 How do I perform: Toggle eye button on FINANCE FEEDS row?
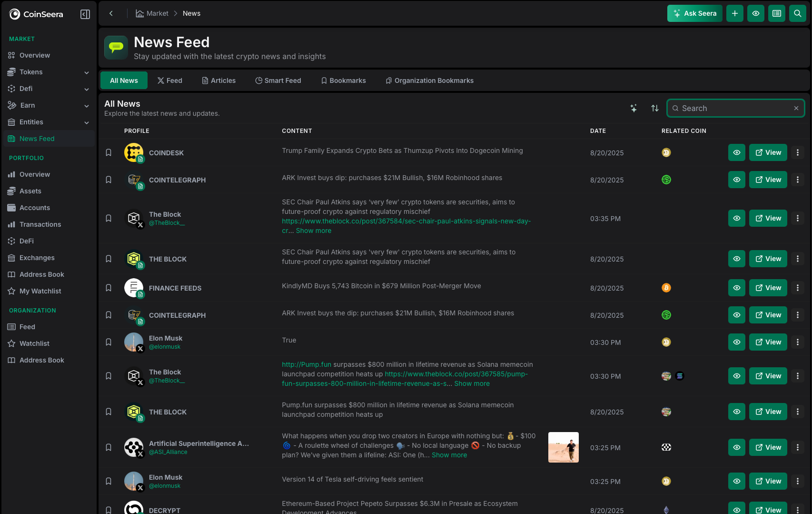point(737,288)
